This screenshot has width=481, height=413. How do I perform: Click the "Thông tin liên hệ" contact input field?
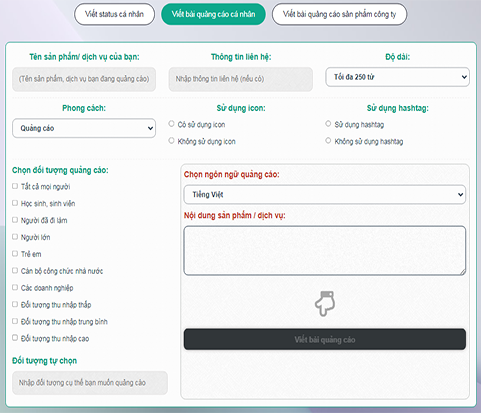pos(241,79)
